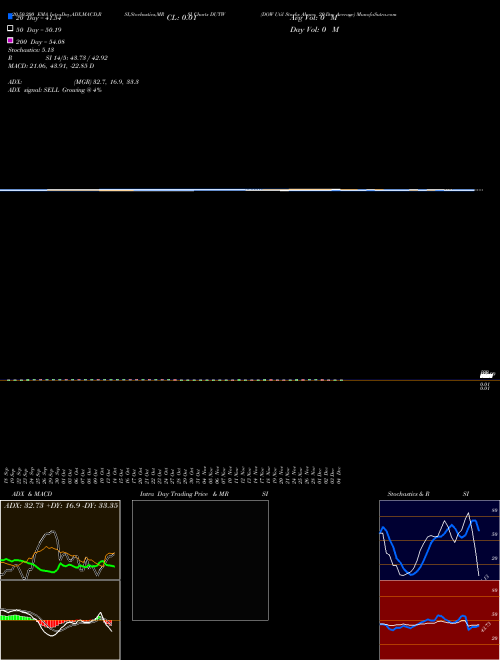Click the magenta 200 Day legend swatch
Viewport: 500px width, 660px height.
pyautogui.click(x=10, y=40)
